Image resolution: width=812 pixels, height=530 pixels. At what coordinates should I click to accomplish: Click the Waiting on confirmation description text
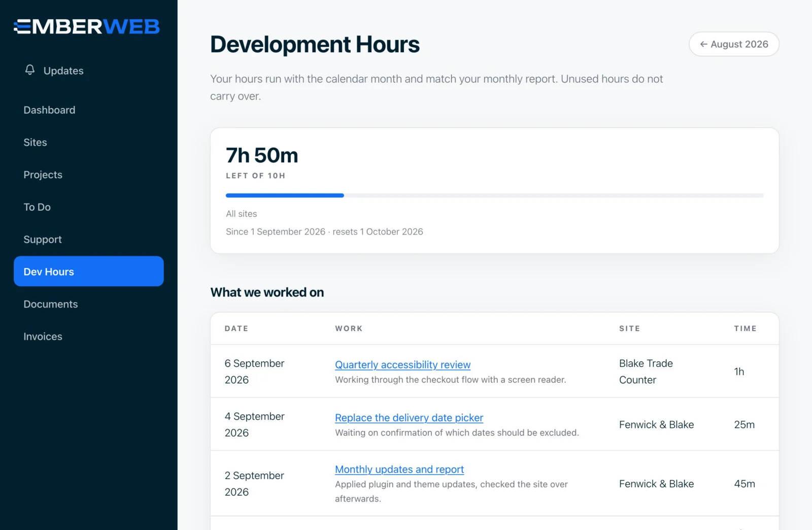coord(457,433)
